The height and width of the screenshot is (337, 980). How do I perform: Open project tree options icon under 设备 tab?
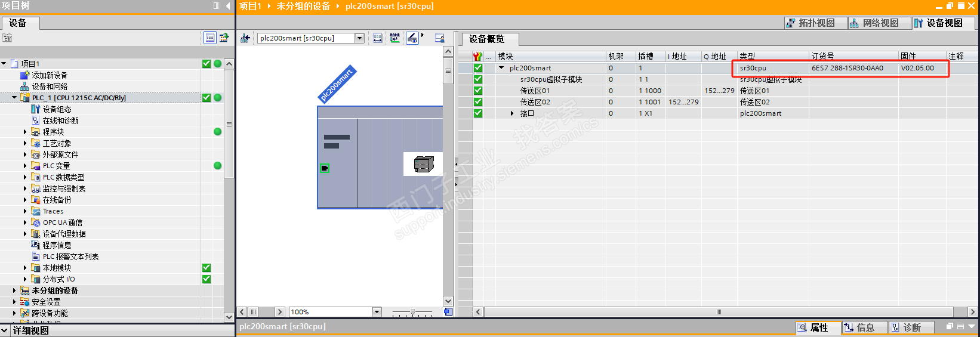tap(7, 38)
